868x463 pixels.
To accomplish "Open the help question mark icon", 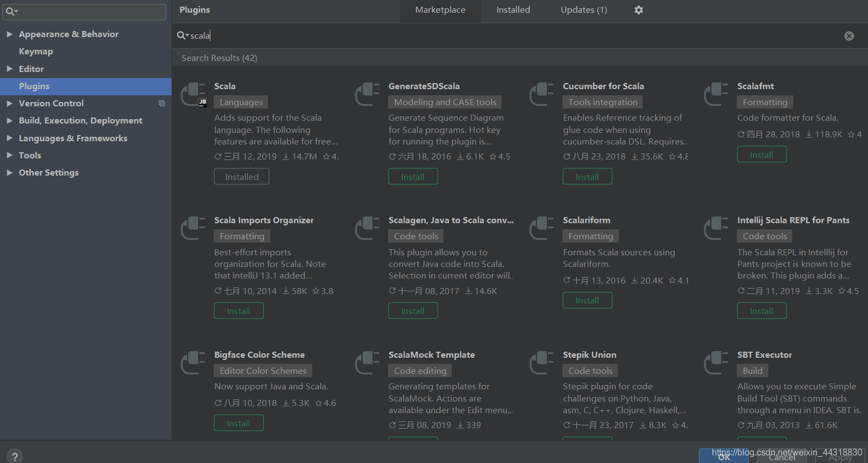I will 15,456.
